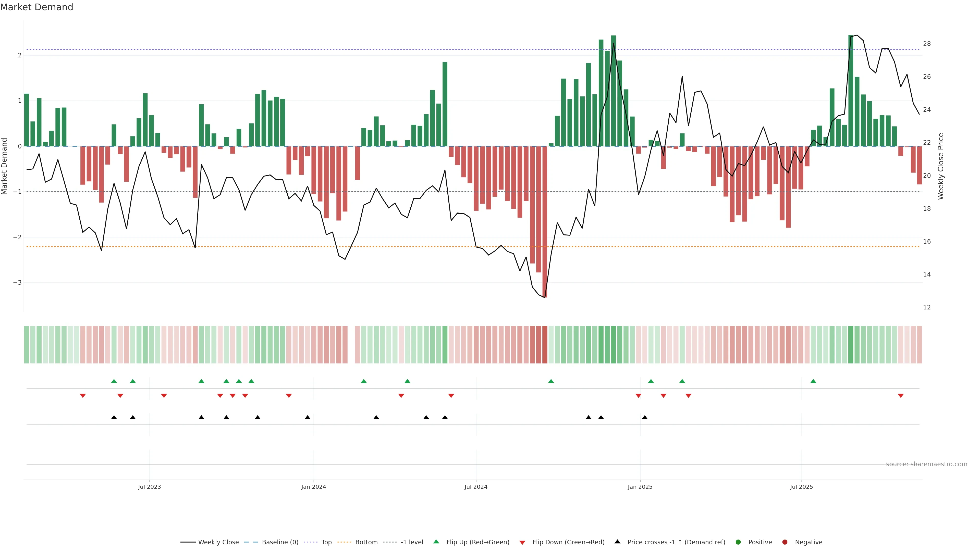The image size is (980, 551).
Task: Click the darkest red heatmap strip cell
Action: [545, 345]
